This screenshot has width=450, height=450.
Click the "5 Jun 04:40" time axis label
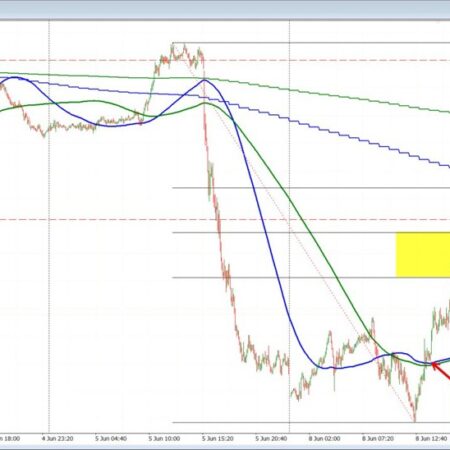(111, 438)
